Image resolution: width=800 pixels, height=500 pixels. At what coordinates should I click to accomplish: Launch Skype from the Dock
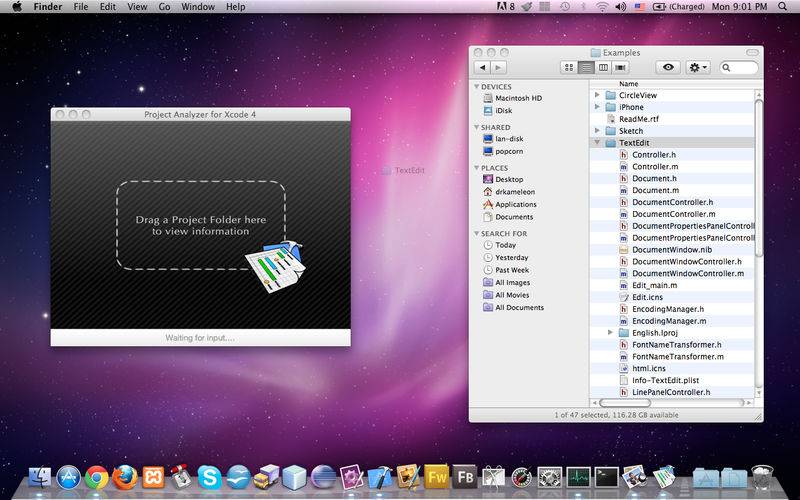click(210, 478)
